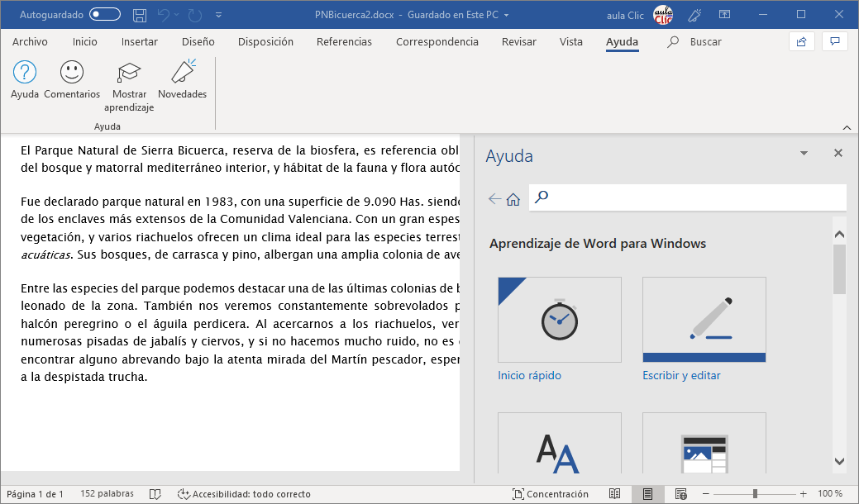This screenshot has width=859, height=504.
Task: Collapse the Help pane via its chevron
Action: (804, 153)
